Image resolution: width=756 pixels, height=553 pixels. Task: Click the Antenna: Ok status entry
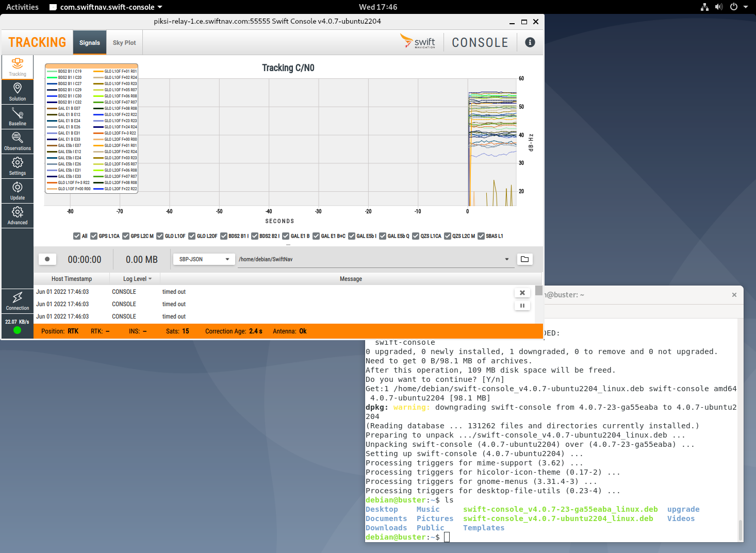coord(289,331)
